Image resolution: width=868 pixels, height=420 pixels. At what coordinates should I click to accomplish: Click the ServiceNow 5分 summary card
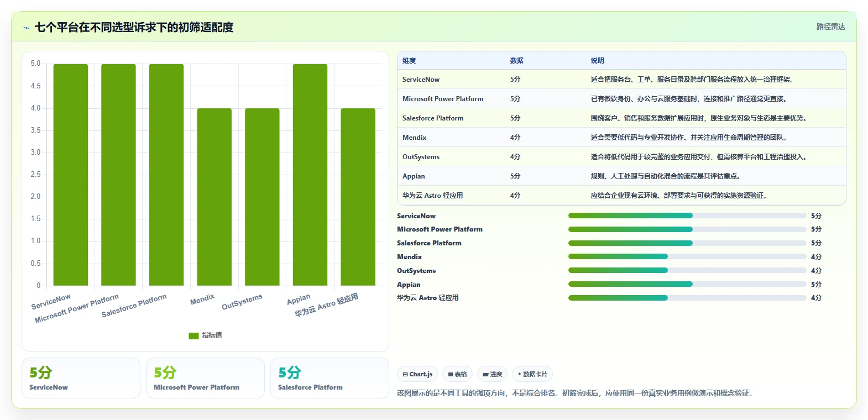(x=81, y=378)
